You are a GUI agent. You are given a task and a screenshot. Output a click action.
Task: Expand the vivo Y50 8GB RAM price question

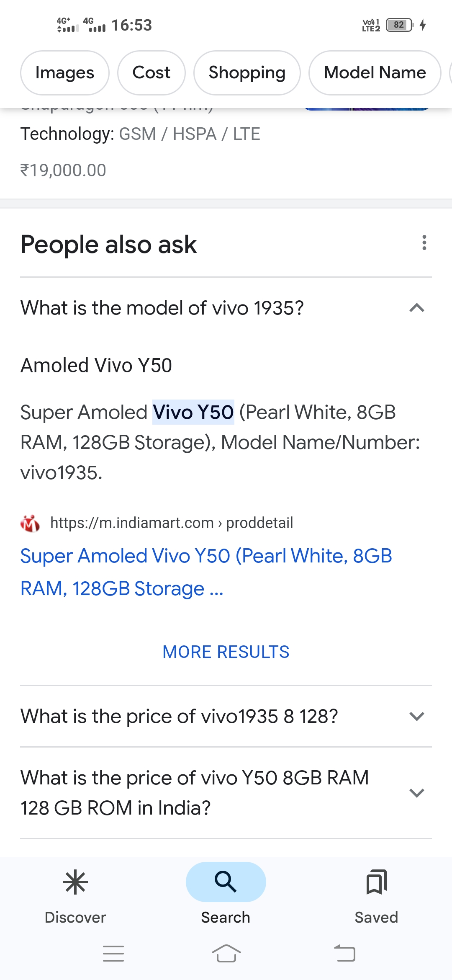[417, 793]
